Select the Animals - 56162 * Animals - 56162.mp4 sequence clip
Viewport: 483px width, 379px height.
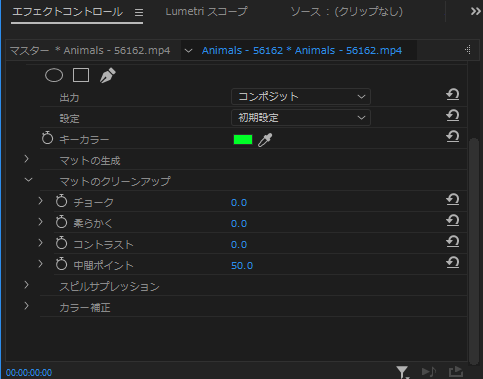(x=302, y=51)
